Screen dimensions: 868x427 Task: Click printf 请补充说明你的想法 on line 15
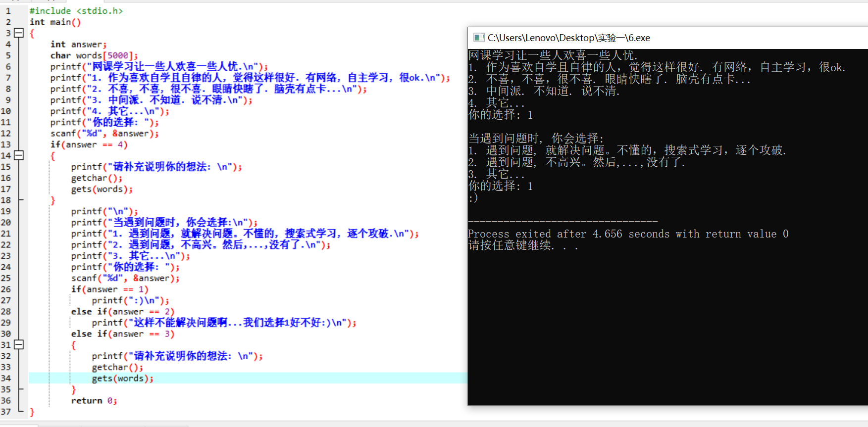point(156,167)
